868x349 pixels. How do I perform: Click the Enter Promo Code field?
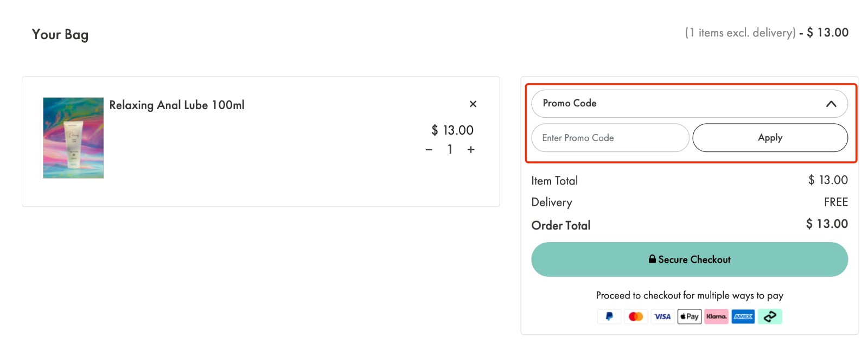click(x=609, y=137)
